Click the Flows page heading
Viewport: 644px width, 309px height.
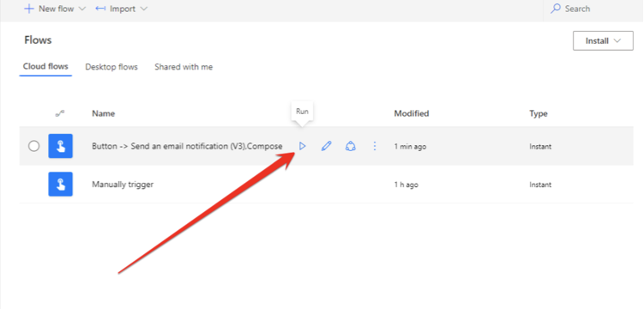click(38, 40)
